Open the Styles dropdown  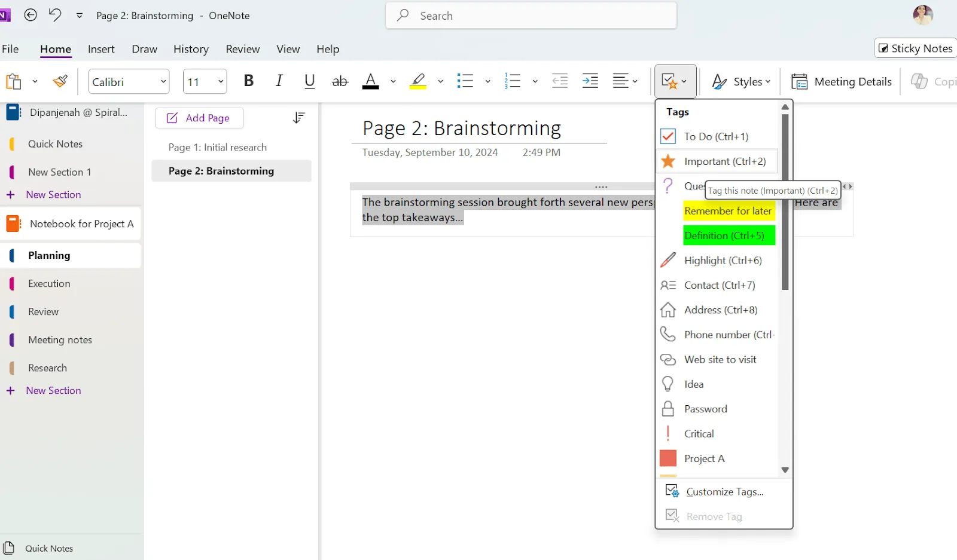(741, 81)
